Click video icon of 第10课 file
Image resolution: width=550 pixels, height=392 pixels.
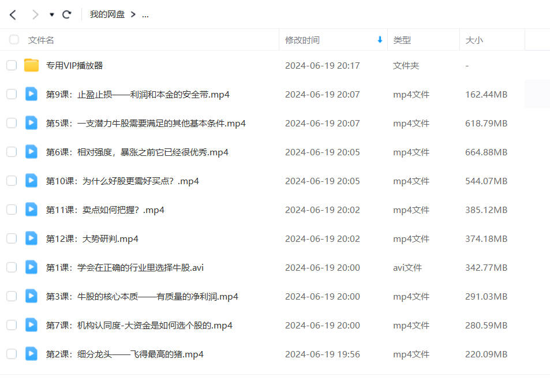coord(31,181)
